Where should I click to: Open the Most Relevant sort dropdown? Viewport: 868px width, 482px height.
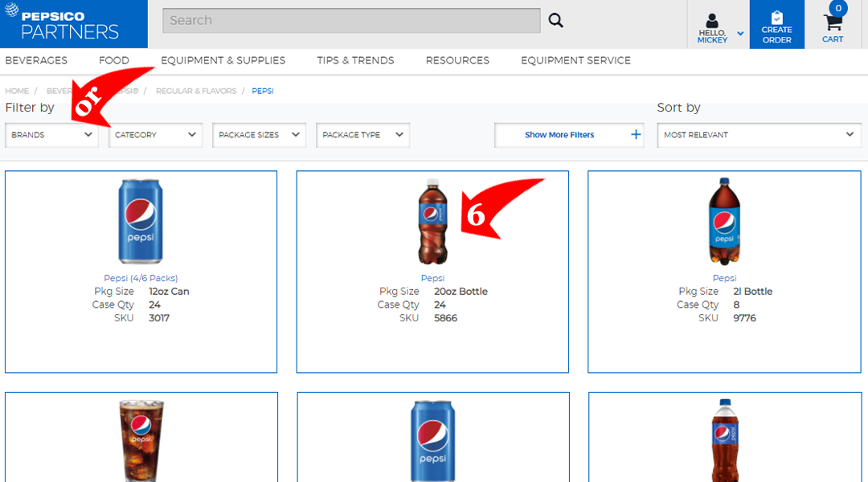pyautogui.click(x=759, y=135)
